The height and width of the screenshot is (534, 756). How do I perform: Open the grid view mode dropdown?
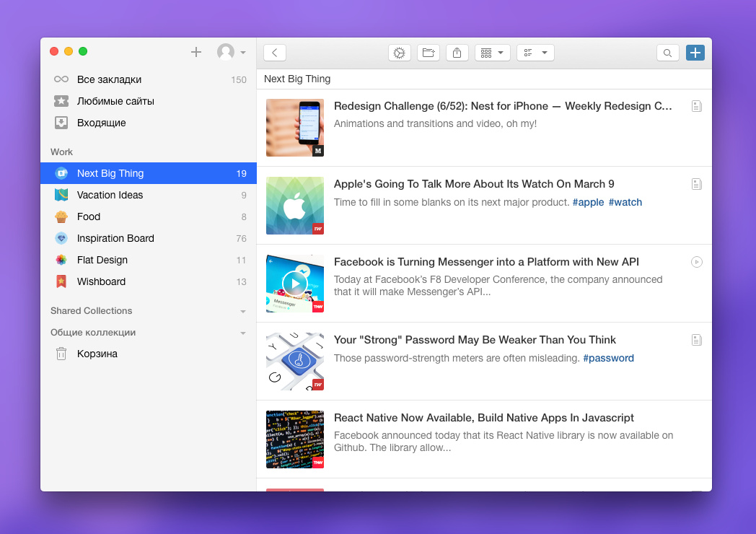click(492, 53)
